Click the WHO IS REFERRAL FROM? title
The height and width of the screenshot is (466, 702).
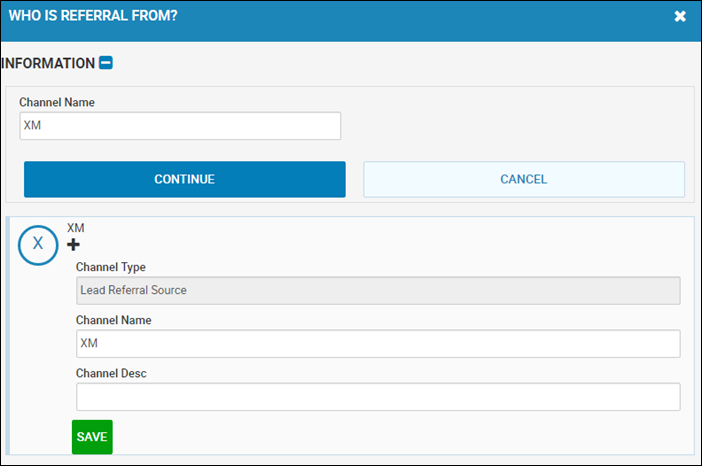(93, 16)
